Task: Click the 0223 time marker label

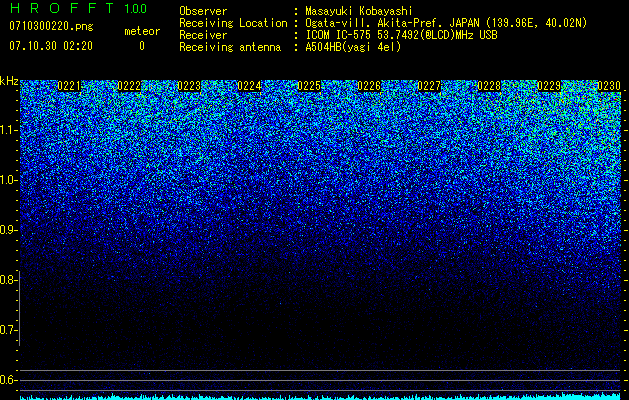Action: 189,86
